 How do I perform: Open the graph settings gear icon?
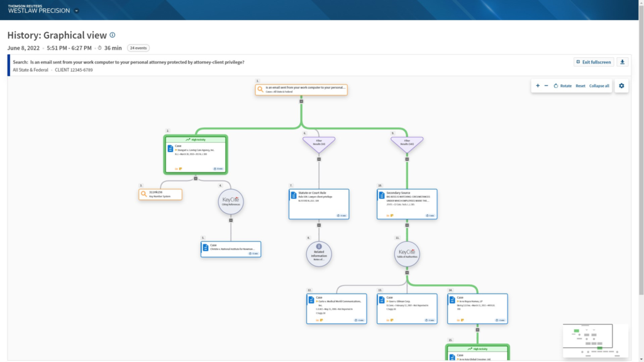[621, 85]
